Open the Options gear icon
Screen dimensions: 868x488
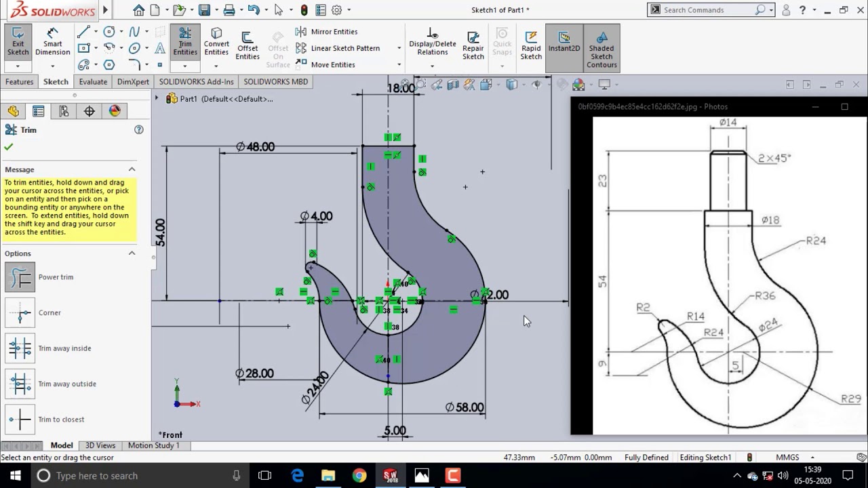tap(336, 9)
